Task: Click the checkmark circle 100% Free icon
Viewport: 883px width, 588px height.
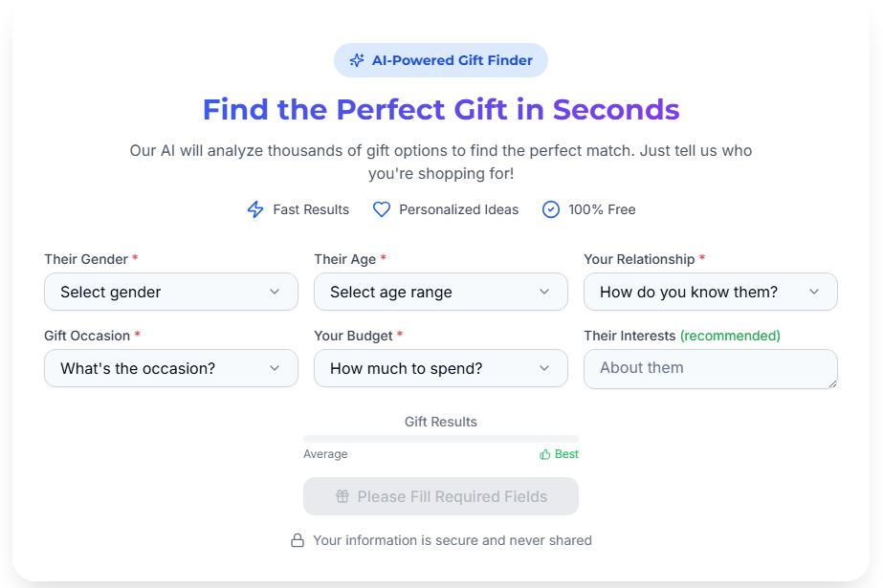Action: [551, 209]
